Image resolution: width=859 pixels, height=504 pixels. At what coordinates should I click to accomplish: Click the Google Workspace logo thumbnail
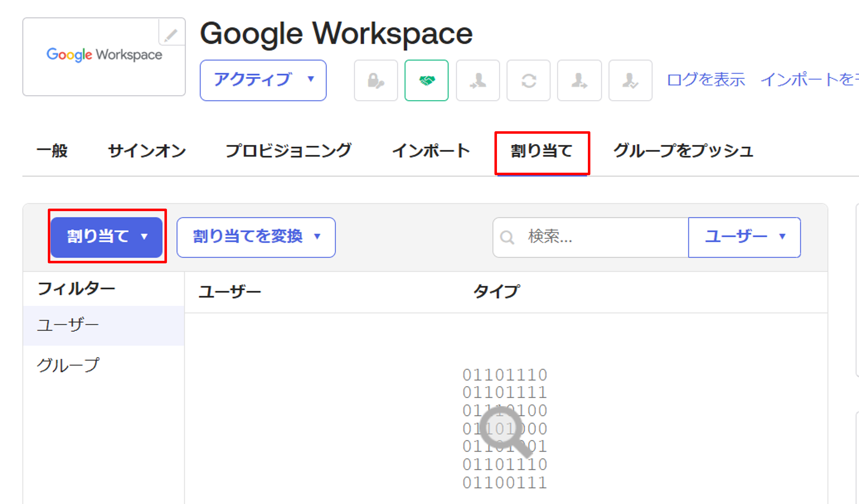(x=104, y=57)
